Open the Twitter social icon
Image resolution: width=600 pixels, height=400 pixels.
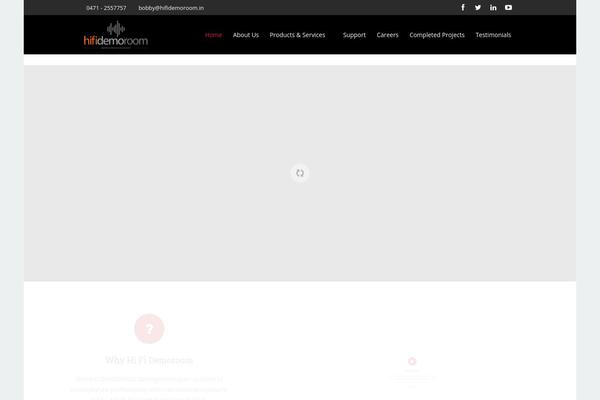(478, 8)
